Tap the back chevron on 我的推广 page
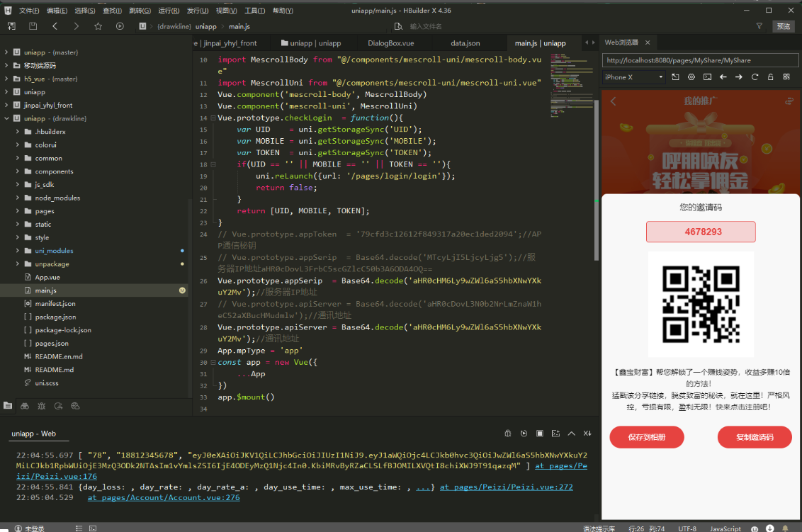The height and width of the screenshot is (532, 802). (x=614, y=101)
